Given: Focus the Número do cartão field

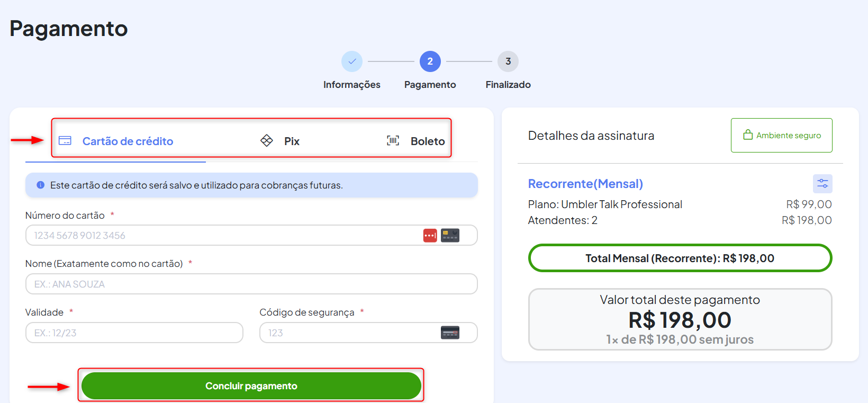Looking at the screenshot, I should click(x=222, y=235).
